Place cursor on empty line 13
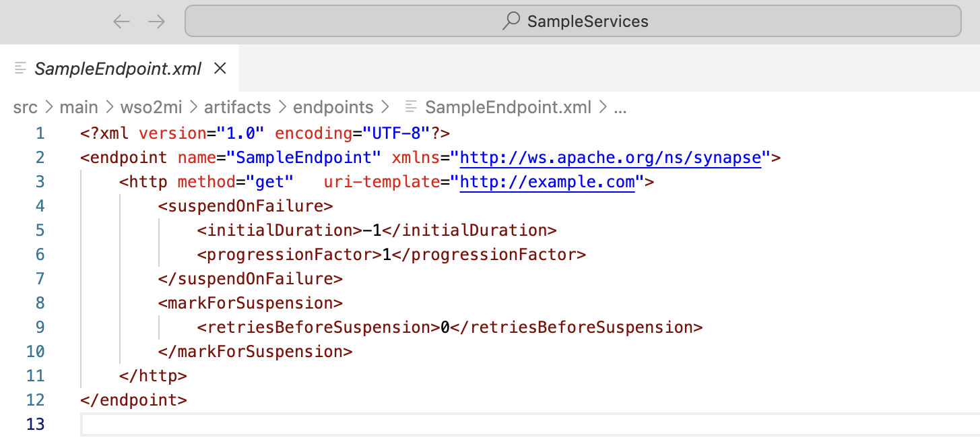Screen dimensions: 980x444 [x=529, y=424]
